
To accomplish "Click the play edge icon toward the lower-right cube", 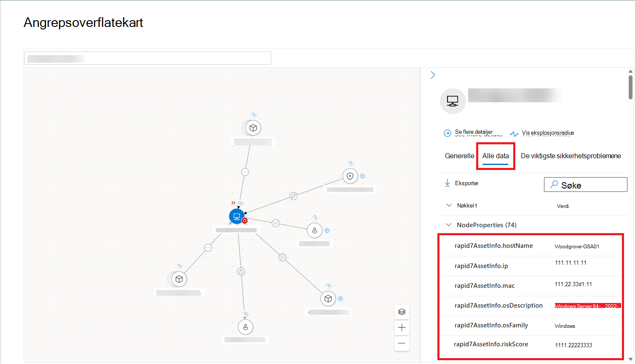I will click(282, 258).
